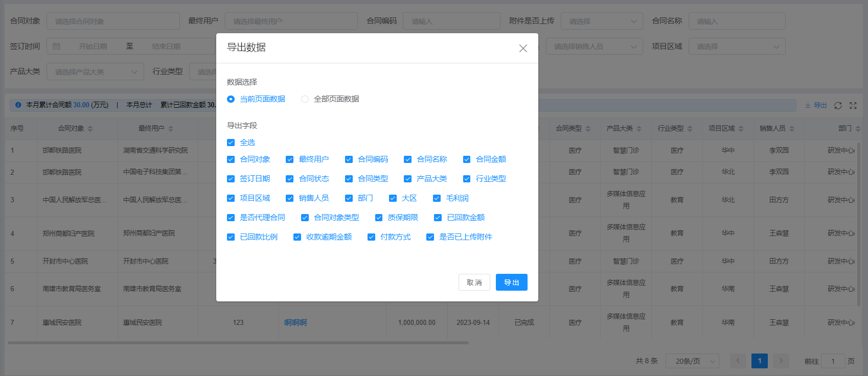
Task: Click the export download icon in toolbar
Action: (x=815, y=106)
